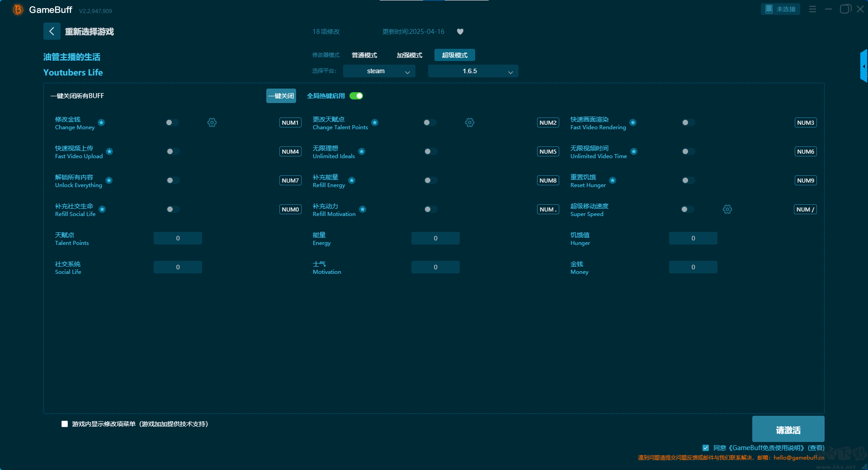Click star icon next to Refill Motivation
Viewport: 868px width, 470px height.
pyautogui.click(x=363, y=209)
